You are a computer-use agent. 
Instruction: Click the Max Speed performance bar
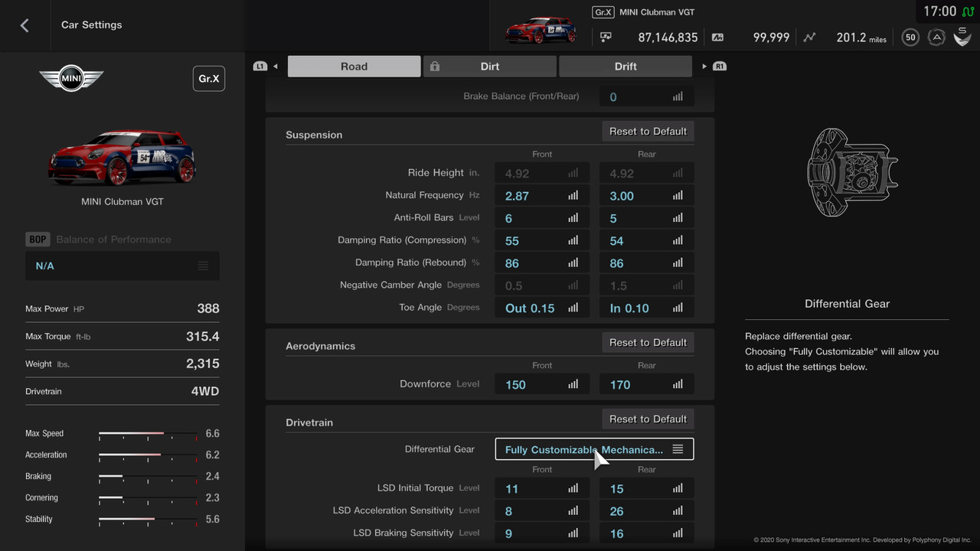pyautogui.click(x=148, y=434)
